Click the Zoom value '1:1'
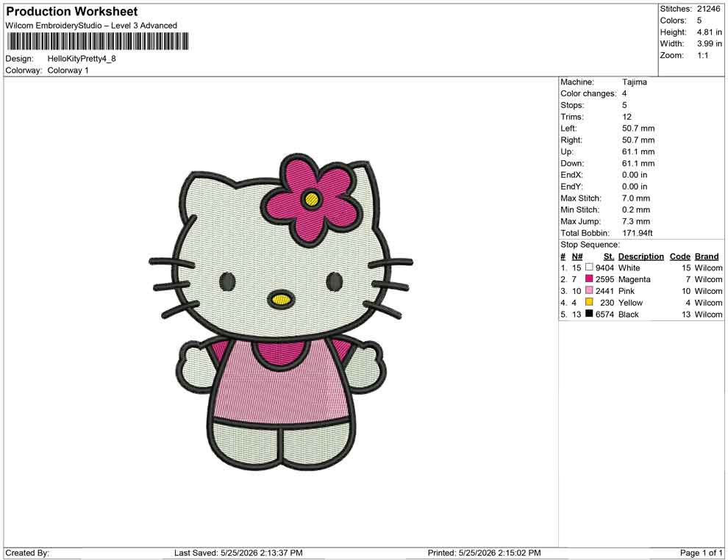 703,55
